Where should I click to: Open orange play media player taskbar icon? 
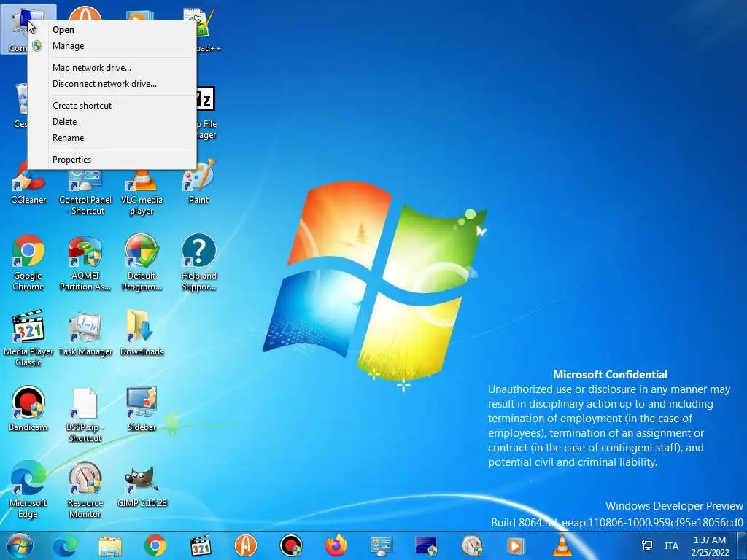pos(516,545)
